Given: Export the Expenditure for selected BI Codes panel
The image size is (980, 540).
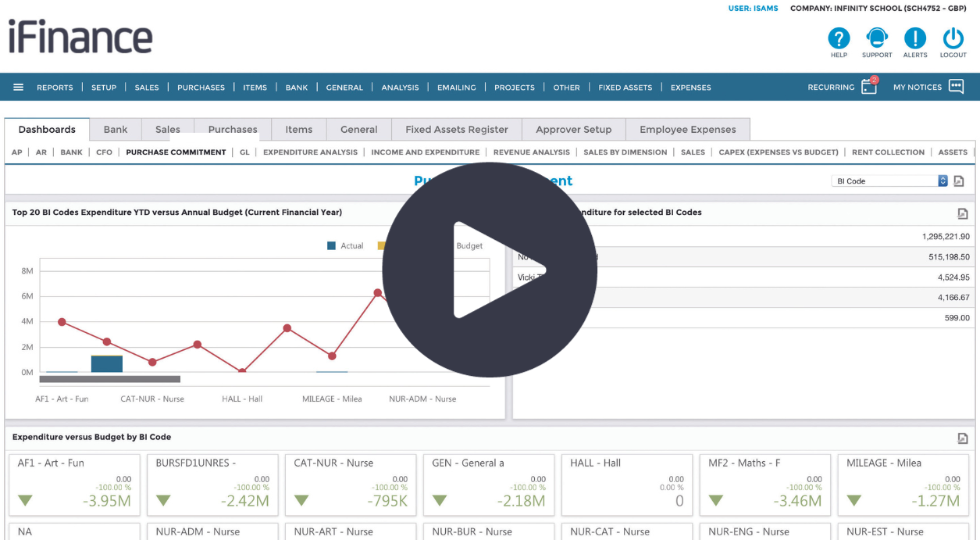Looking at the screenshot, I should tap(963, 212).
